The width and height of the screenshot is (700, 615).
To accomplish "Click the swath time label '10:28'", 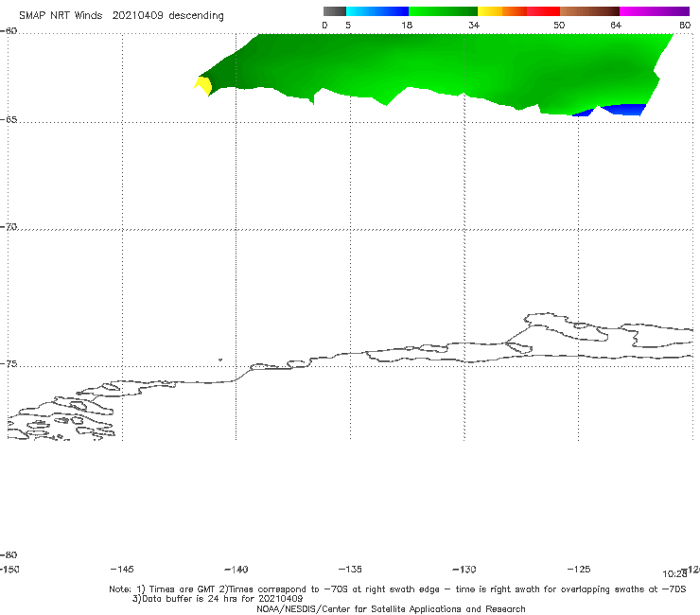I will (674, 574).
